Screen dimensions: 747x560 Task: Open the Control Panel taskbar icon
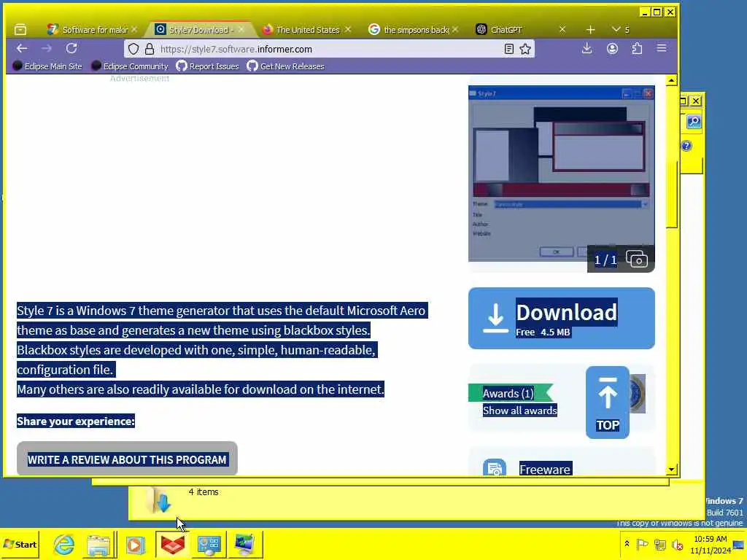(x=209, y=544)
